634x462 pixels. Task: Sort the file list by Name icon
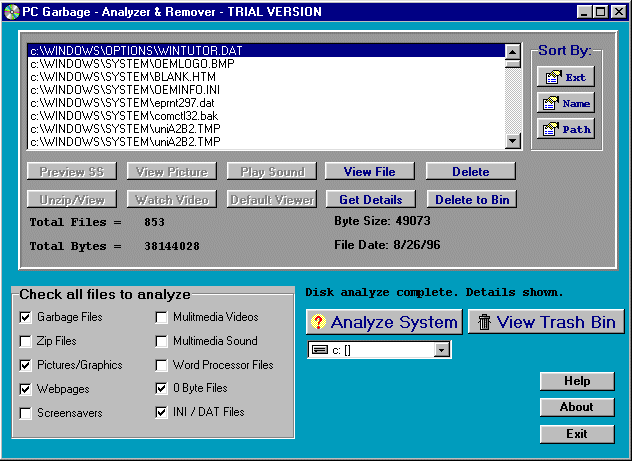[x=551, y=103]
